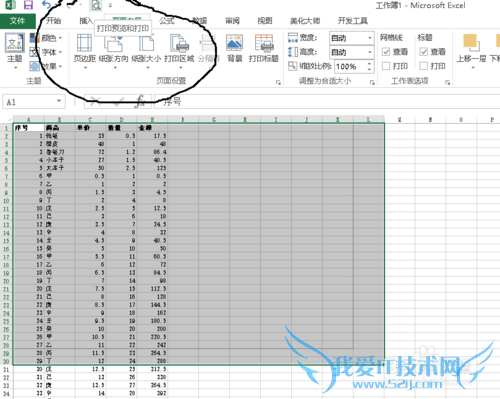
Task: Switch to the Home (开始) tab
Action: click(x=53, y=21)
